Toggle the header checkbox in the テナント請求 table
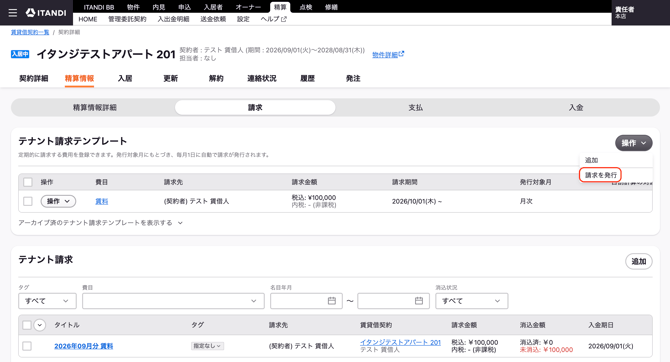 (27, 325)
